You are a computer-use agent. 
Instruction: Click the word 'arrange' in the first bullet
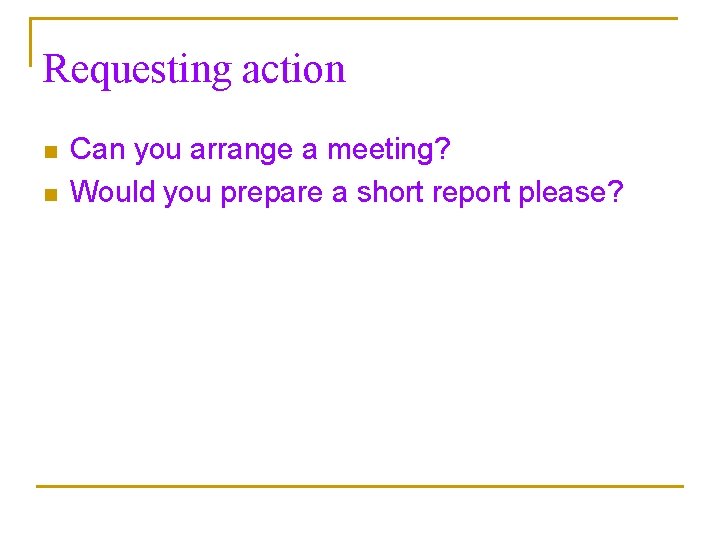tap(241, 151)
